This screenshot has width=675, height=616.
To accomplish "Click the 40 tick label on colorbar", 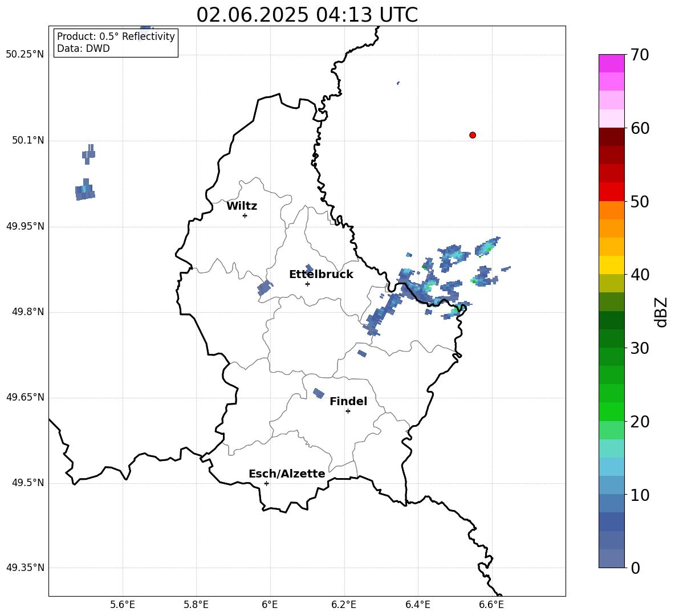I will click(639, 275).
